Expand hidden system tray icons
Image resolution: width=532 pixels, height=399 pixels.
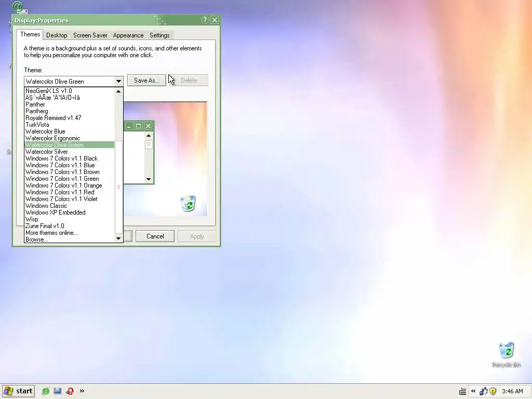pos(473,391)
